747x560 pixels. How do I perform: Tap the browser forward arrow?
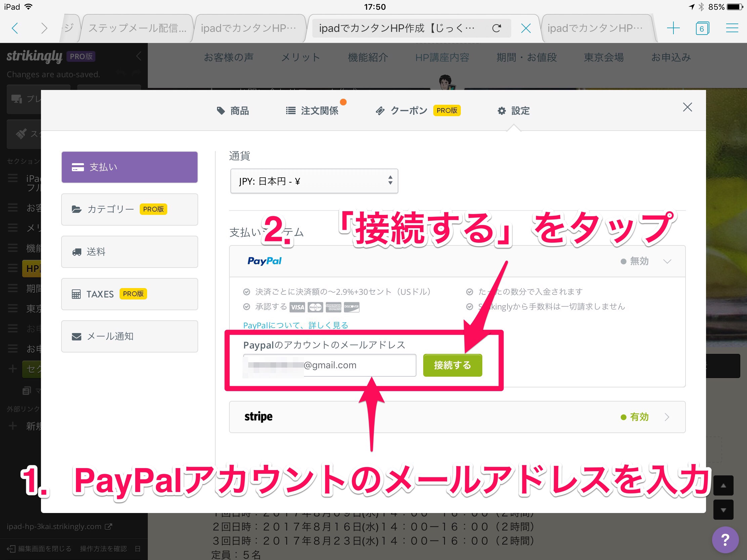point(44,28)
